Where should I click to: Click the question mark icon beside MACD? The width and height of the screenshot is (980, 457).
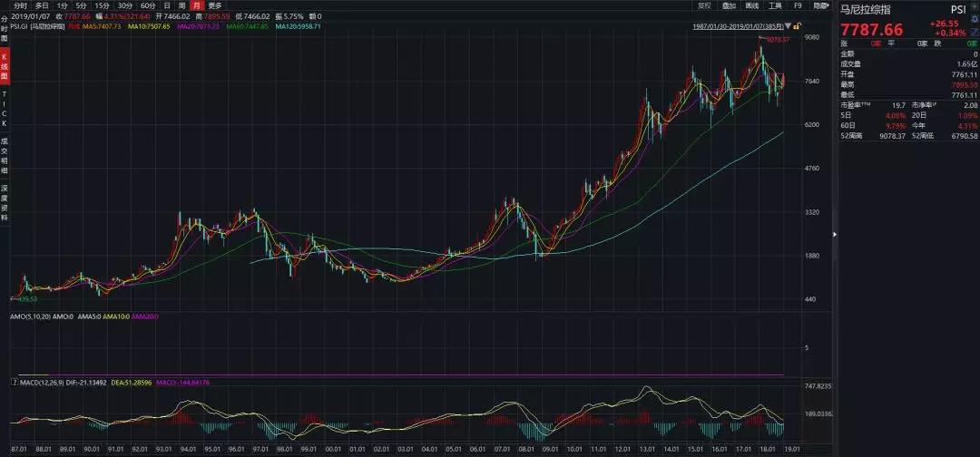14,382
